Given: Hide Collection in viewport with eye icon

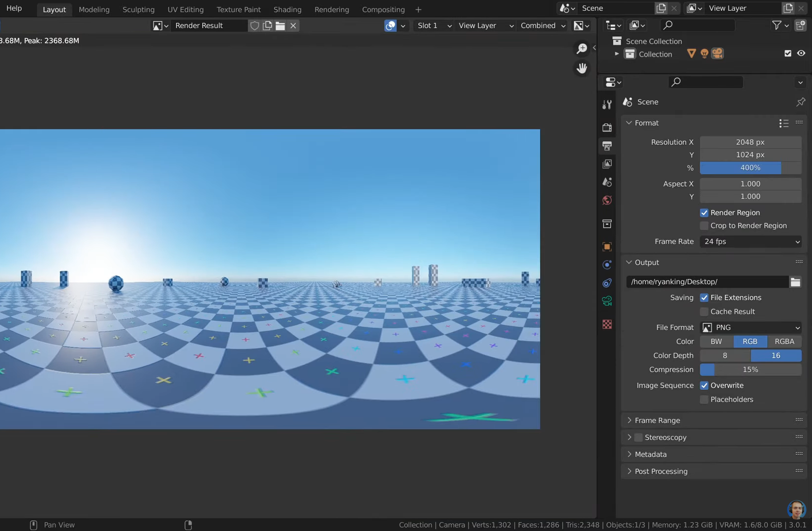Looking at the screenshot, I should 801,54.
